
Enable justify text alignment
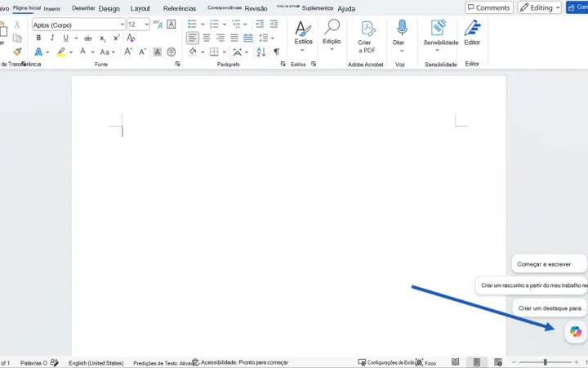[x=234, y=38]
